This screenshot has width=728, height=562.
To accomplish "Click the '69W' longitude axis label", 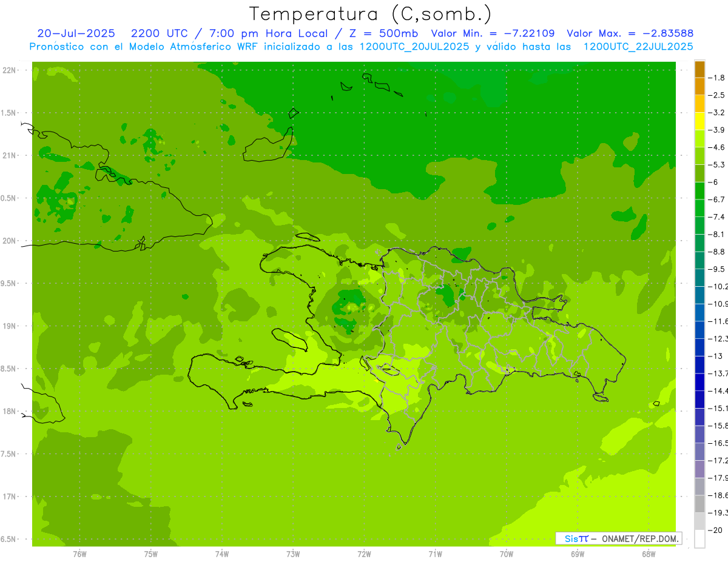I will coord(578,555).
